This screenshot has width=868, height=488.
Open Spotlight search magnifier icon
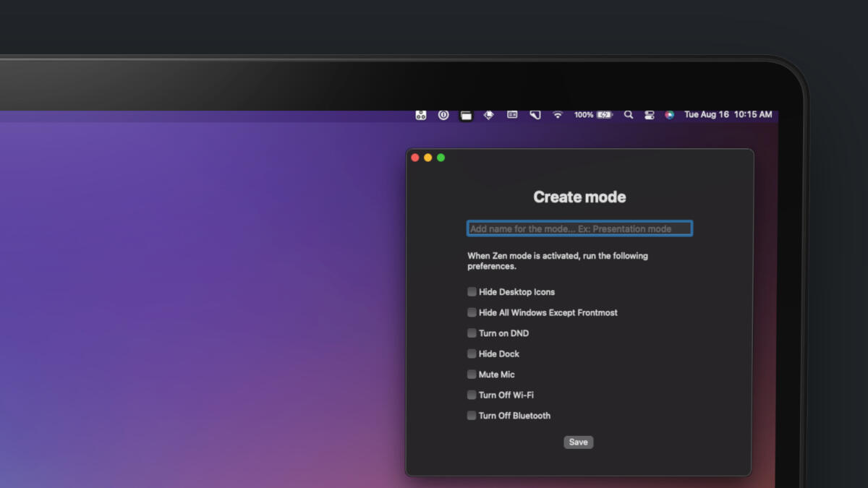pos(629,115)
